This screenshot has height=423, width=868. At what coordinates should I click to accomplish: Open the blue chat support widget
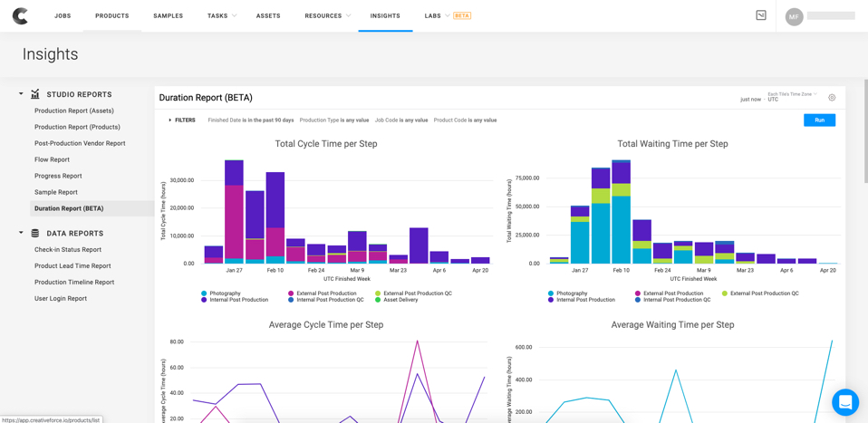pyautogui.click(x=844, y=401)
